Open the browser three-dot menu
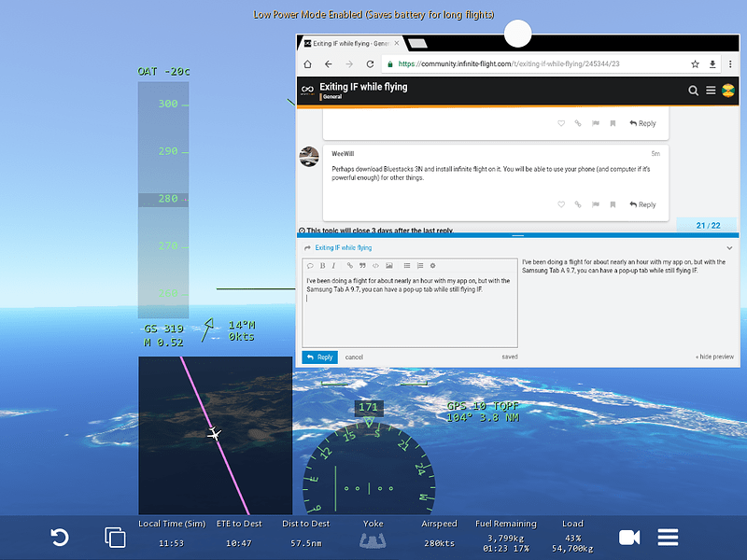Screen dimensions: 747x560 point(730,63)
